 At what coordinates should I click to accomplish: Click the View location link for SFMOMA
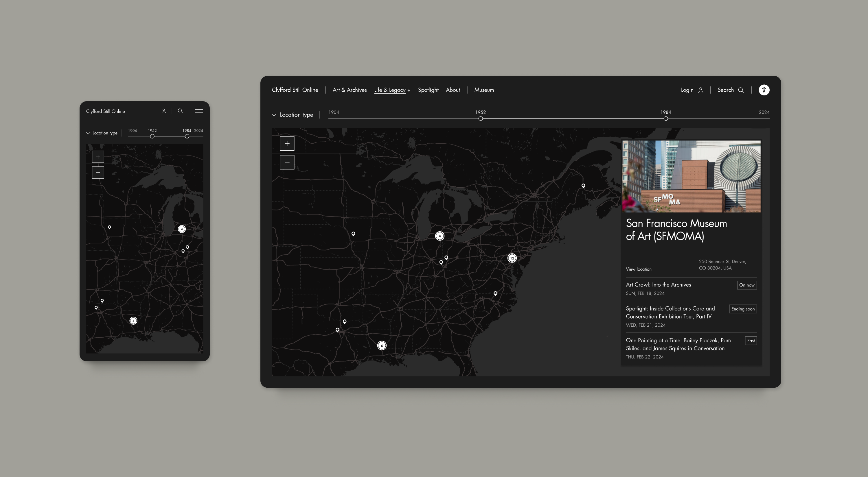tap(638, 269)
